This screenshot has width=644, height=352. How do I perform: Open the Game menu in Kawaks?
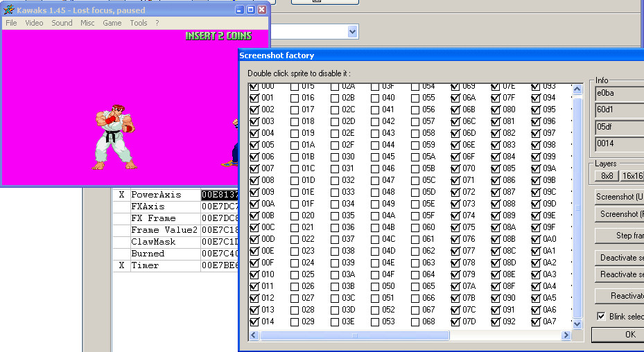(112, 23)
